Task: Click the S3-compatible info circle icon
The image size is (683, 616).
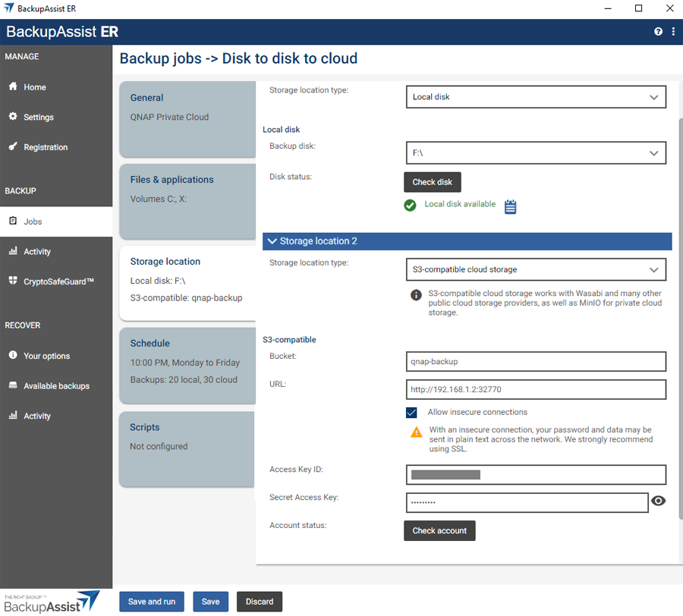Action: pyautogui.click(x=416, y=295)
